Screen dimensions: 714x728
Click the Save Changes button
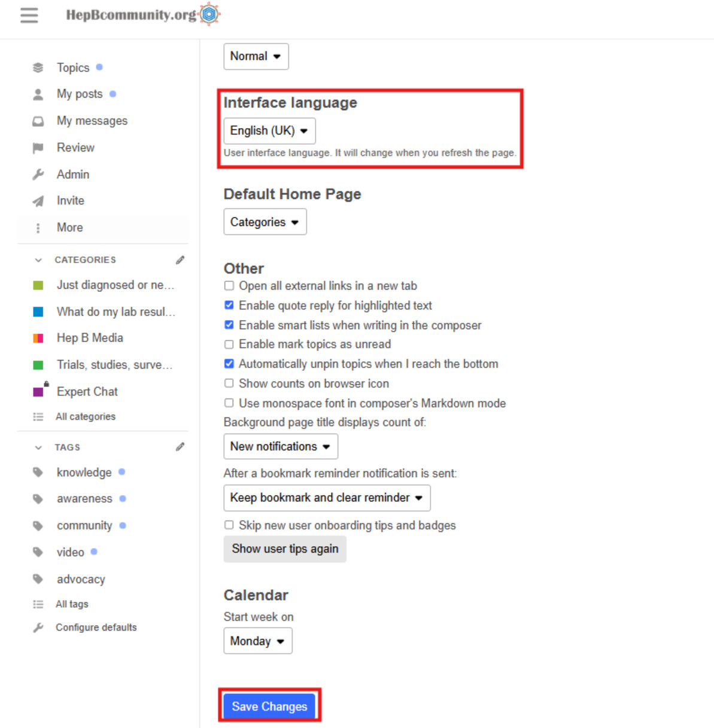pos(269,706)
